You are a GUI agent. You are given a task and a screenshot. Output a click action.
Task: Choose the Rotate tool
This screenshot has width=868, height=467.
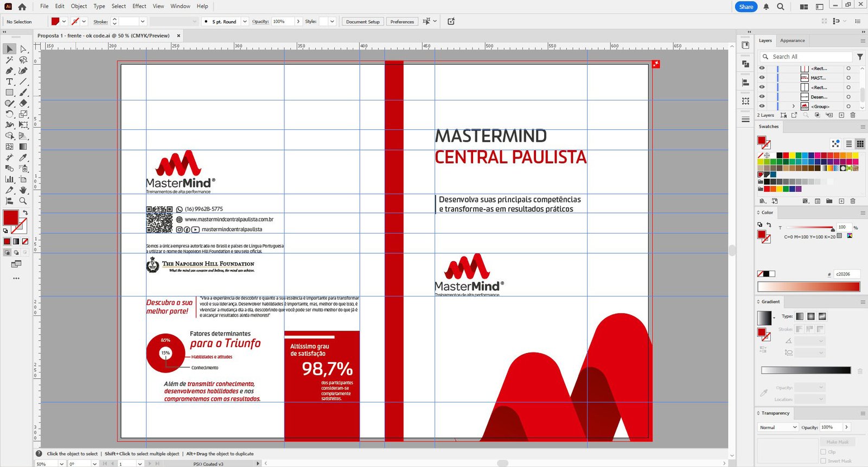tap(9, 114)
